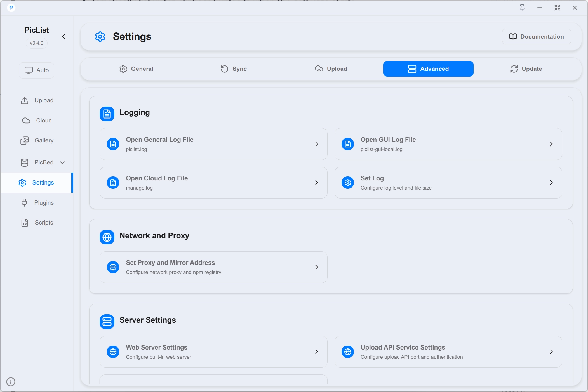Click the Cloud icon in sidebar

tap(26, 121)
